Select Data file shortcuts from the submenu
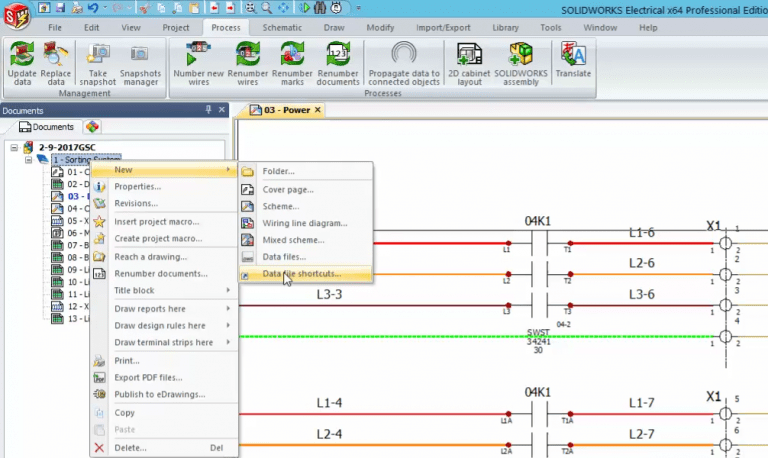 [x=301, y=273]
